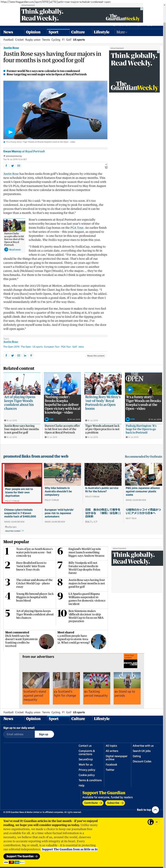Share on Facebook at article bottom
The height and width of the screenshot is (868, 166).
6,355
